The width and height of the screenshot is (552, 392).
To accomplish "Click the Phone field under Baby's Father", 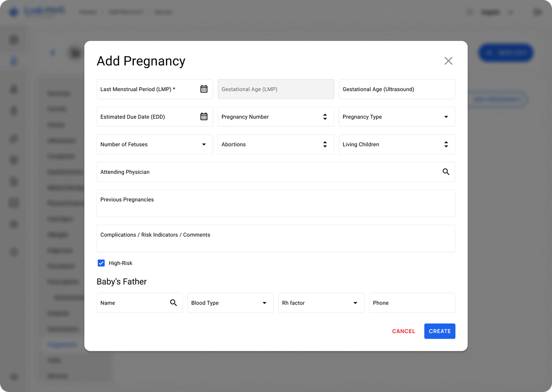I will pyautogui.click(x=412, y=303).
